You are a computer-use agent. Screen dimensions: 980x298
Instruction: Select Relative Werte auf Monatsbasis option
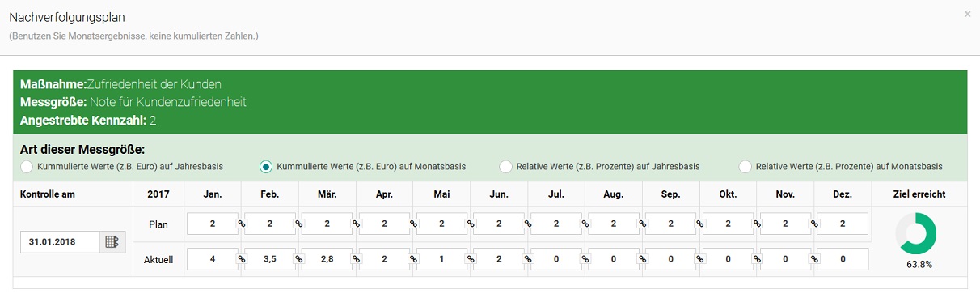(x=746, y=167)
